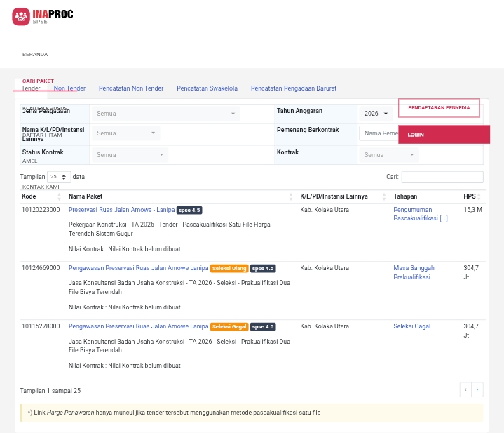Sort the table by Kode column
This screenshot has width=504, height=433.
[x=58, y=196]
